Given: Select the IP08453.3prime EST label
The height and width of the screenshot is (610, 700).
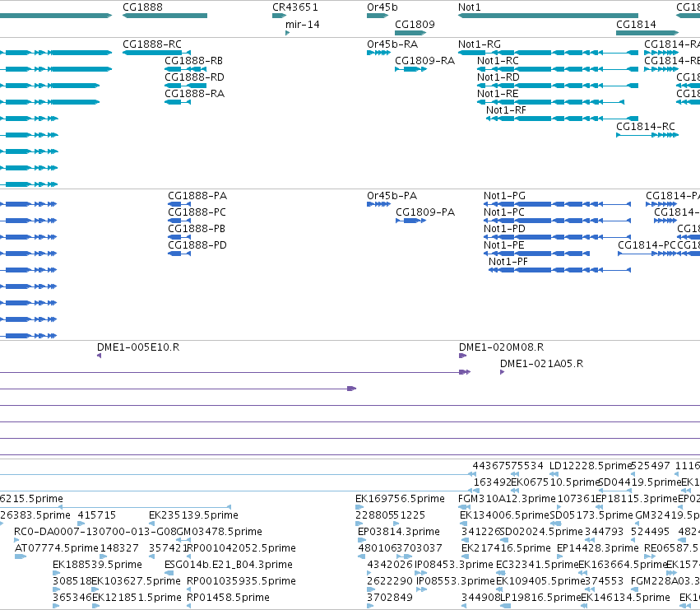Looking at the screenshot, I should pos(454,565).
